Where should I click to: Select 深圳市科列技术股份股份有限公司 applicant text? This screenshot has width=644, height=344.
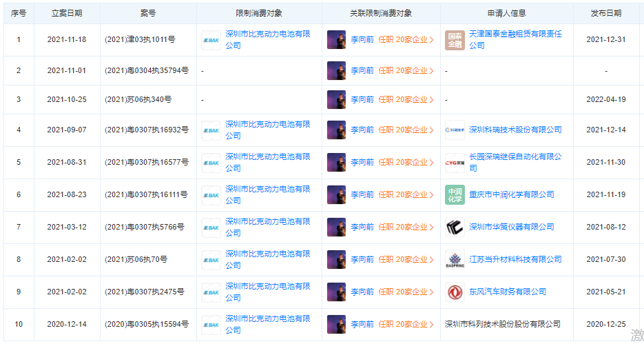(x=503, y=325)
